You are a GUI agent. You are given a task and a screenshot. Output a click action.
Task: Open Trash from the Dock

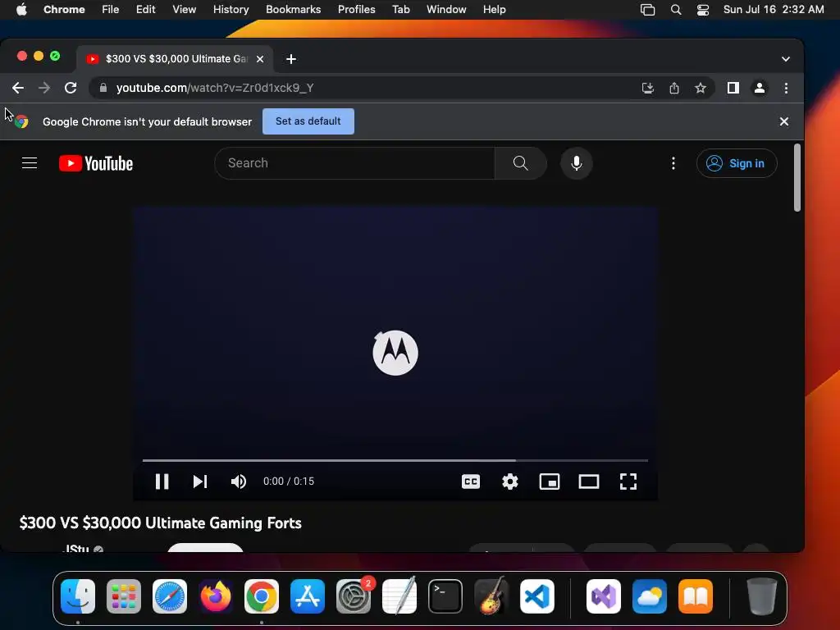tap(762, 596)
